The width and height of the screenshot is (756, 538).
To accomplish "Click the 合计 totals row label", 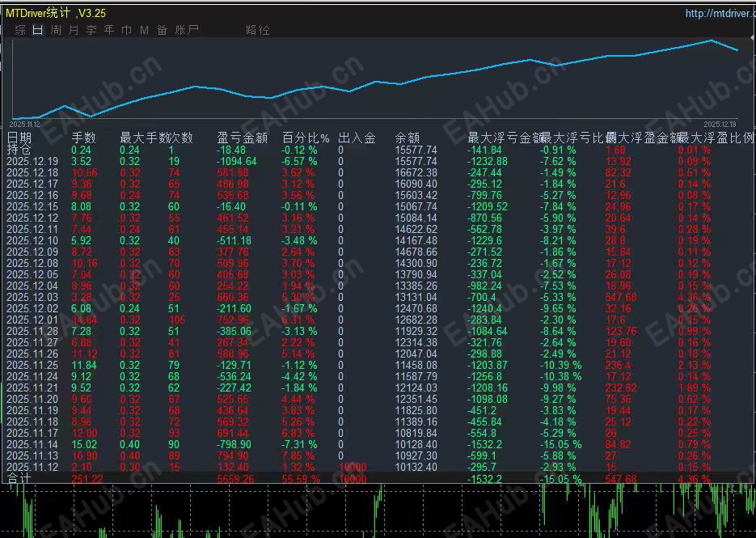I will coord(19,479).
